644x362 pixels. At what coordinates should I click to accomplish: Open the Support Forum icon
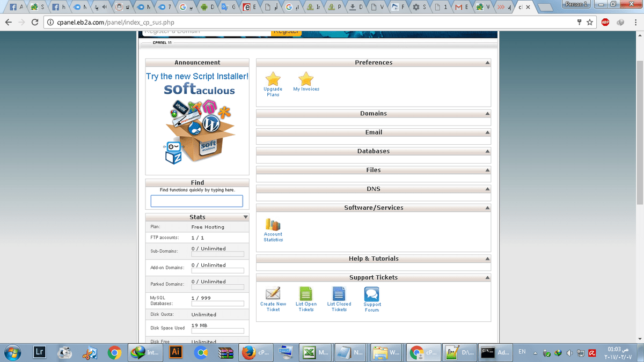point(372,294)
